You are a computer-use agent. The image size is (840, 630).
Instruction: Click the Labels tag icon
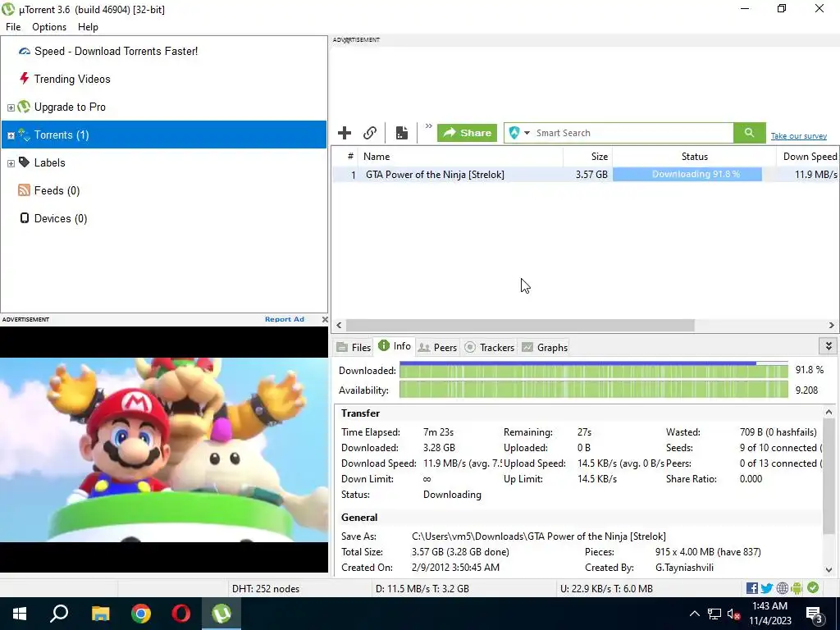[x=24, y=162]
